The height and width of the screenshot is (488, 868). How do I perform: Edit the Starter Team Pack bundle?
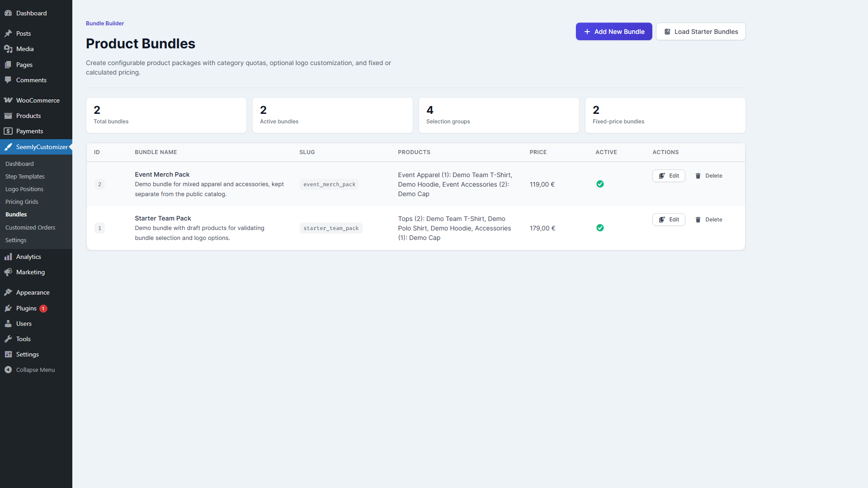(x=669, y=220)
